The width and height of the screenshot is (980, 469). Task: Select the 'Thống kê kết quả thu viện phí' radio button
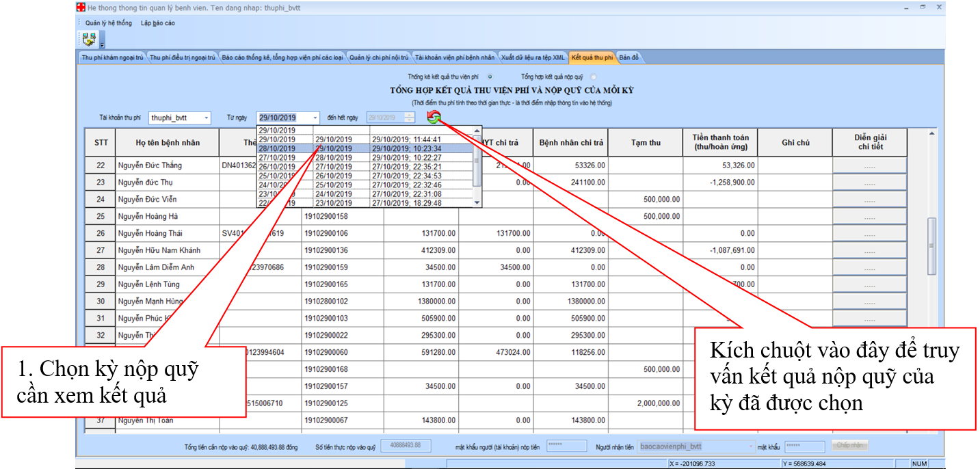(x=490, y=77)
